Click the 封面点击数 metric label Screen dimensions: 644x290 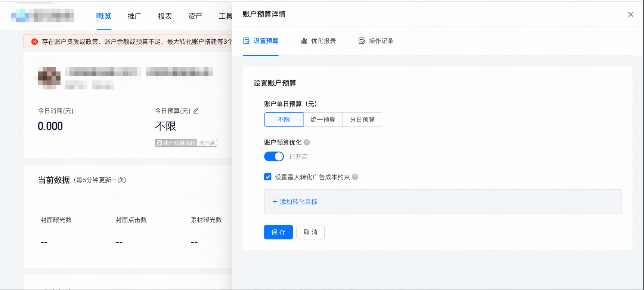[x=131, y=220]
